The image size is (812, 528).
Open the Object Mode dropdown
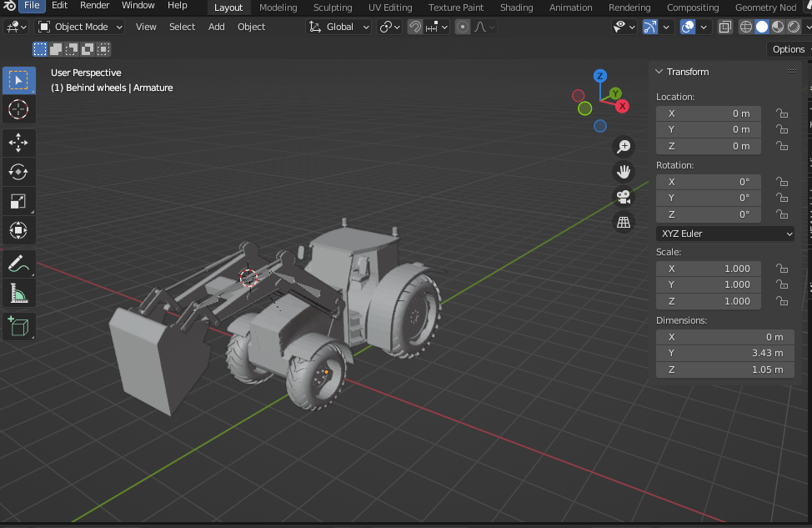(80, 27)
